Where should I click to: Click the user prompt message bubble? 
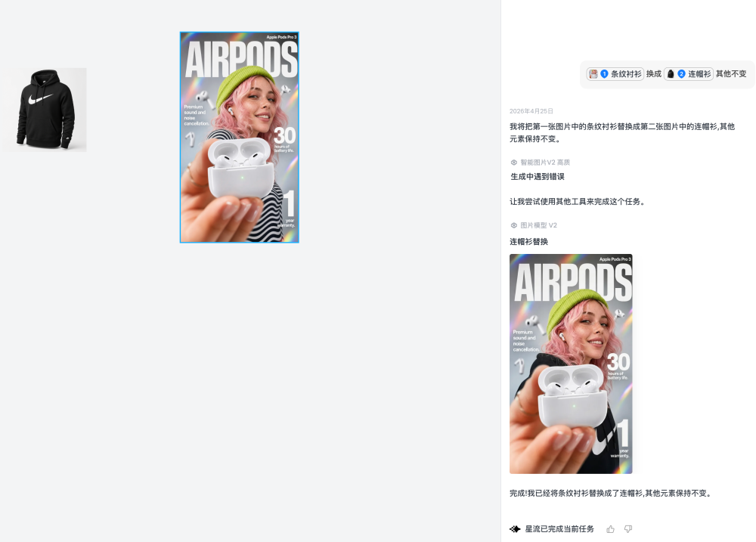point(668,74)
